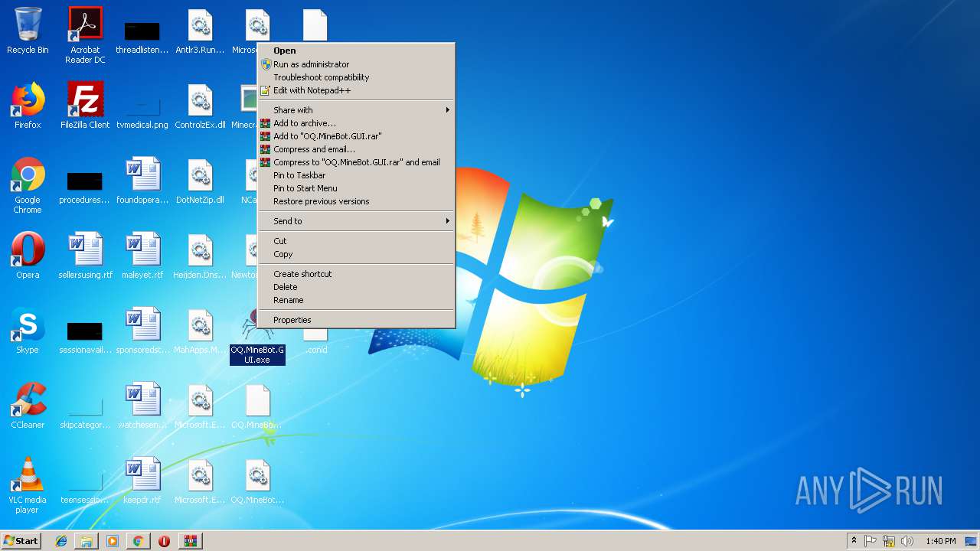Open Skype desktop shortcut
Image resolution: width=980 pixels, height=551 pixels.
click(x=28, y=331)
